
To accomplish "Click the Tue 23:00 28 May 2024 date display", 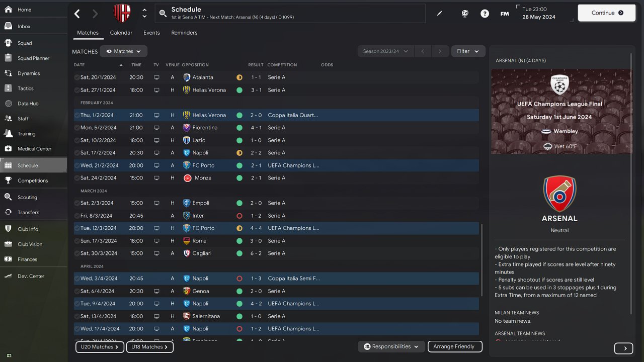I will 544,13.
